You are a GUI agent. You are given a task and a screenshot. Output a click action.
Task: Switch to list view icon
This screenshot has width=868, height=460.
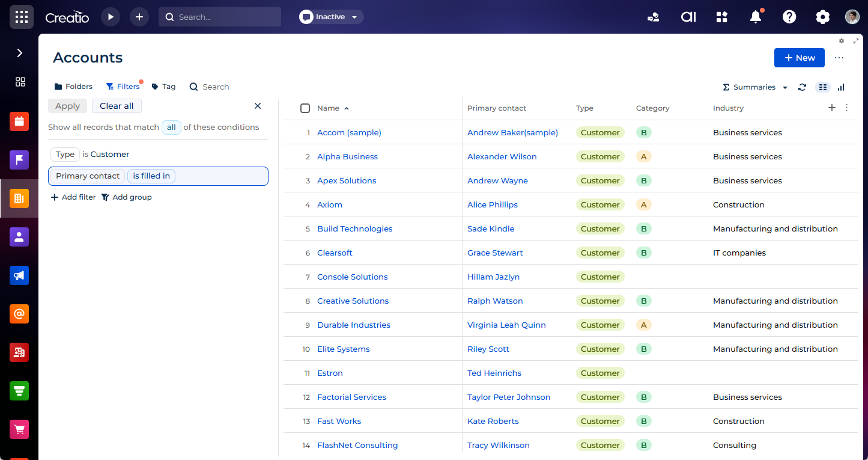coord(823,87)
